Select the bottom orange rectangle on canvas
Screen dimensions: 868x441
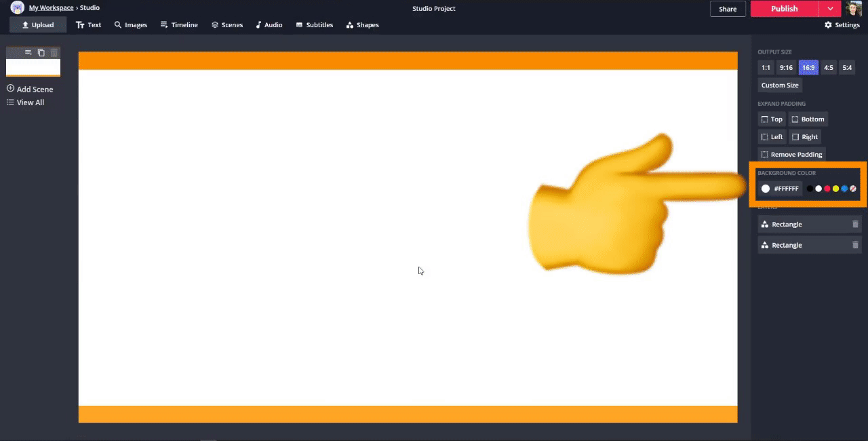(408, 414)
